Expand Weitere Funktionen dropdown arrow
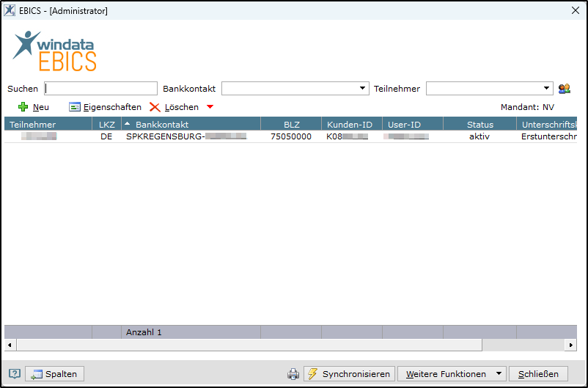The image size is (588, 388). coord(499,374)
